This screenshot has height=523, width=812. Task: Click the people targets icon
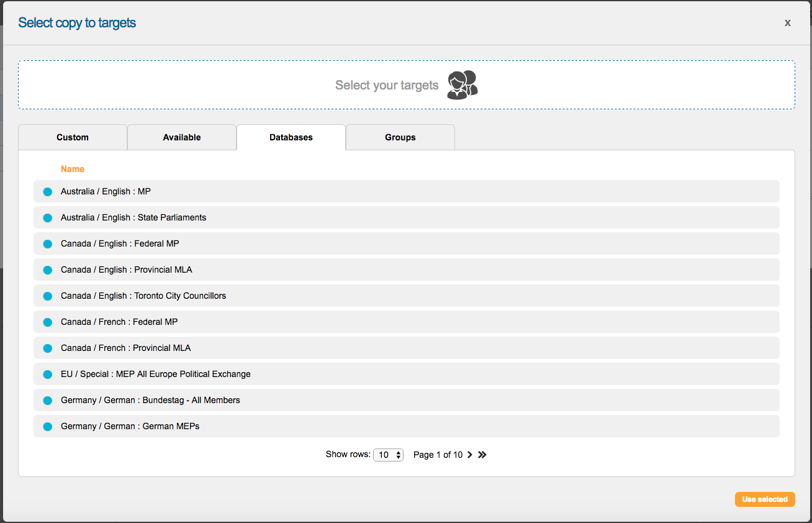462,85
